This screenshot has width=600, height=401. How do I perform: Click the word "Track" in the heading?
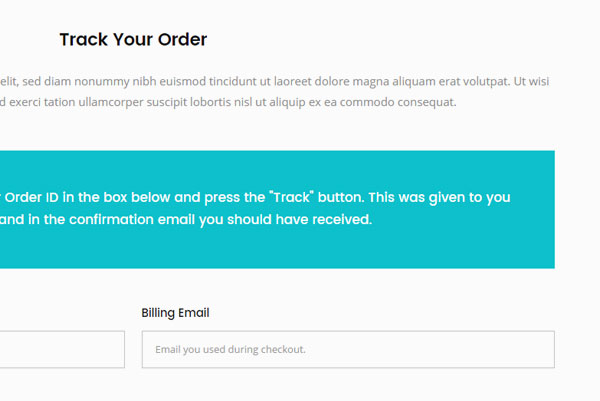82,40
